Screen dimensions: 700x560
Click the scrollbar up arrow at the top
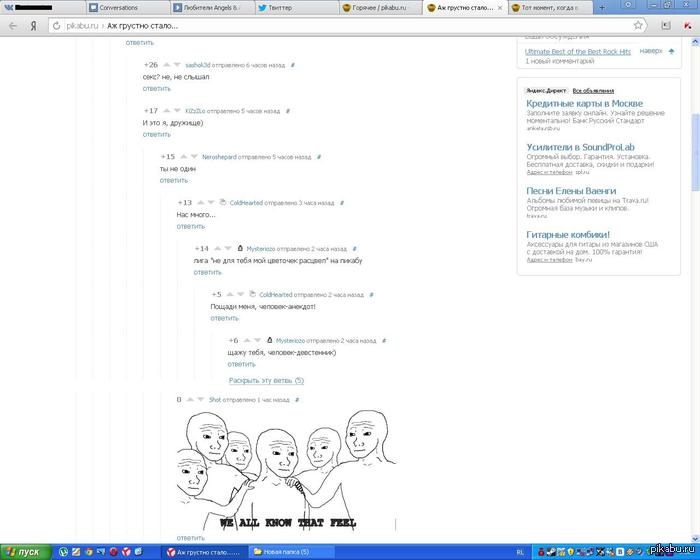[696, 42]
